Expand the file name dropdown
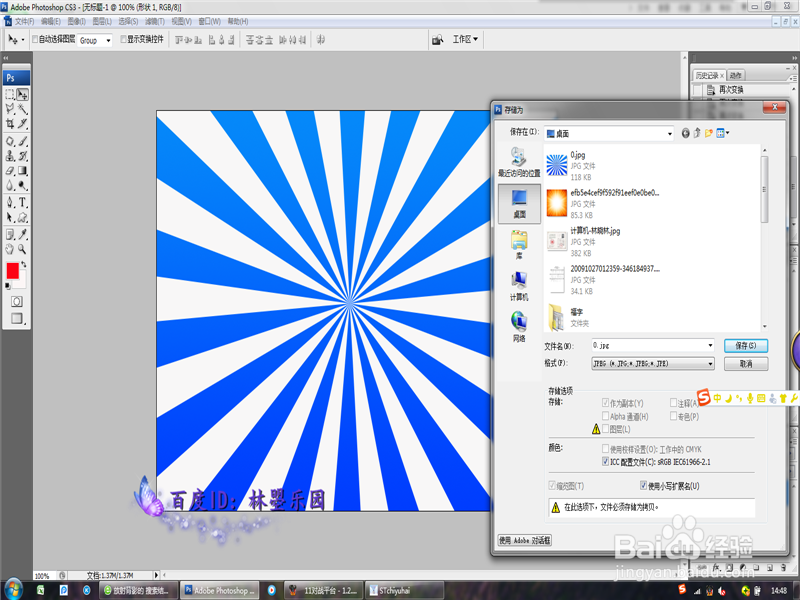Viewport: 800px width, 600px height. tap(710, 345)
